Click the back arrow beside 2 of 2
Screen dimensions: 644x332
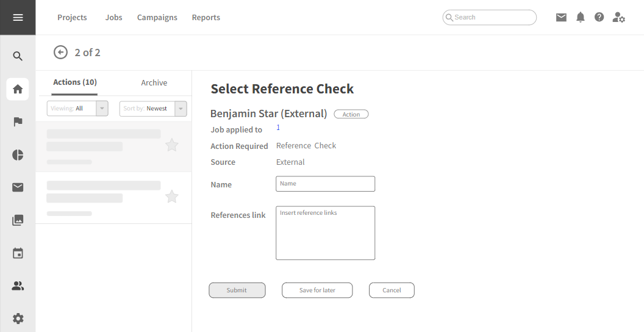tap(60, 52)
